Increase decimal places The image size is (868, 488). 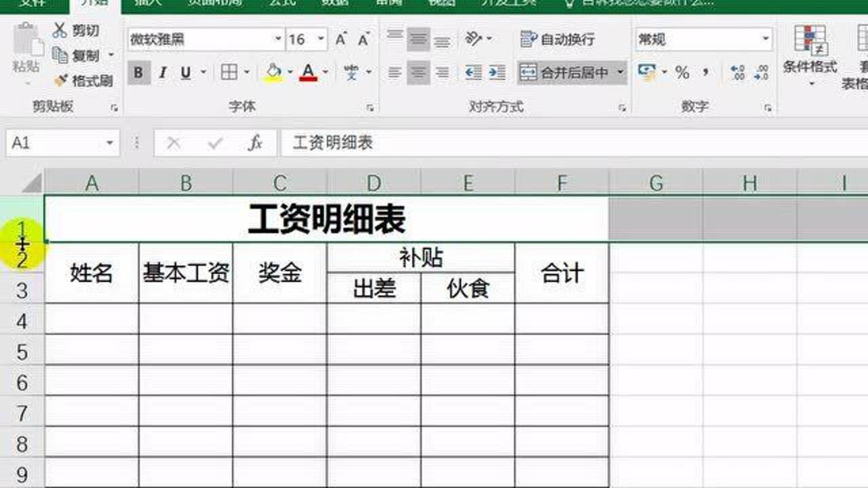(738, 72)
